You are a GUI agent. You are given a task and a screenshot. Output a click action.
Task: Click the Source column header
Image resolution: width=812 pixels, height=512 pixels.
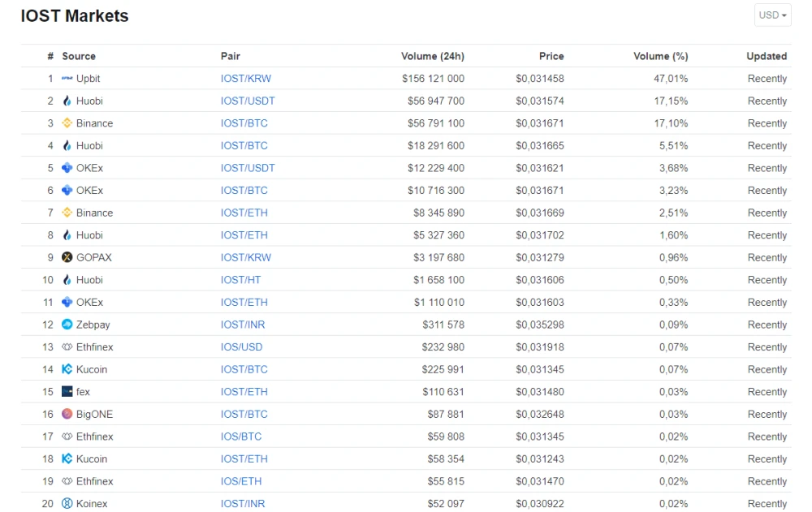click(x=79, y=56)
